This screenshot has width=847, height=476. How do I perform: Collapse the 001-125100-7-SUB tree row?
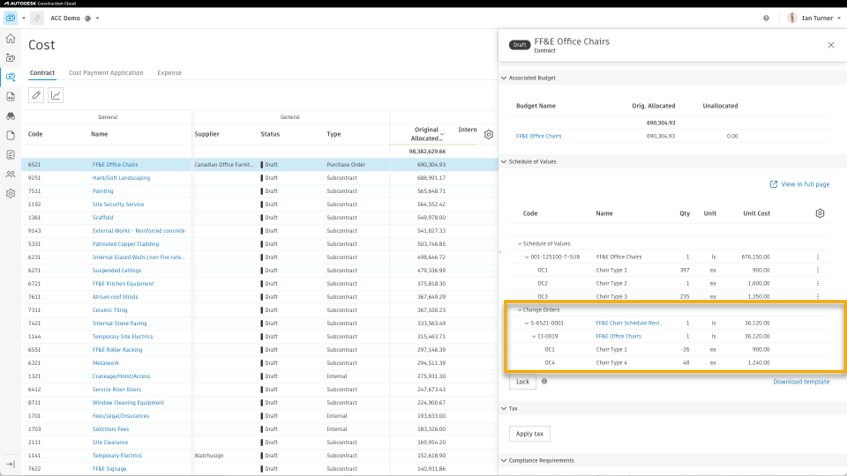click(x=527, y=257)
